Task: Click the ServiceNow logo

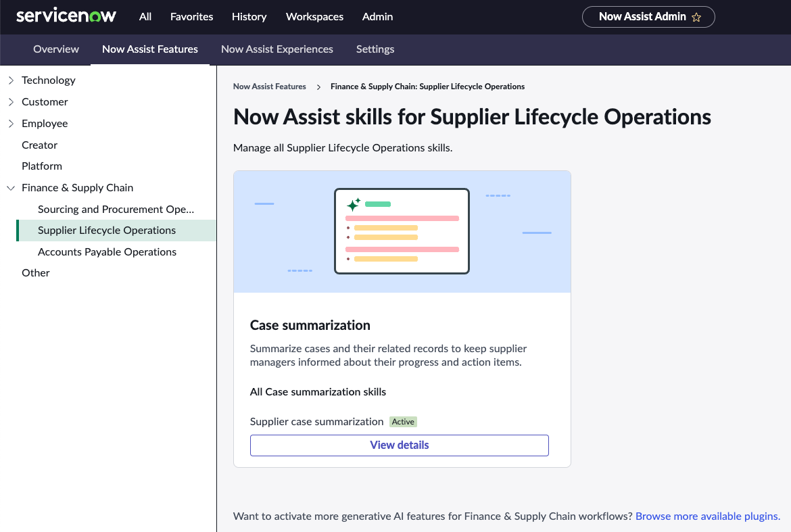Action: (66, 16)
